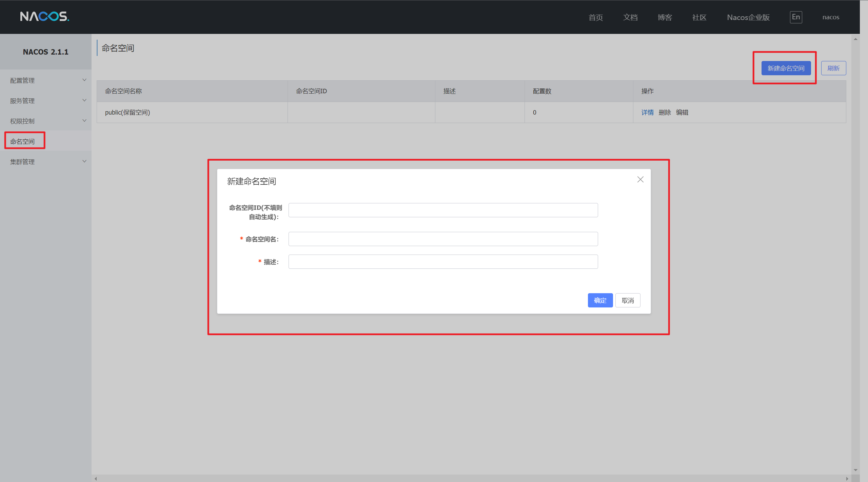Click the NACOS logo
Image resolution: width=868 pixels, height=482 pixels.
44,16
